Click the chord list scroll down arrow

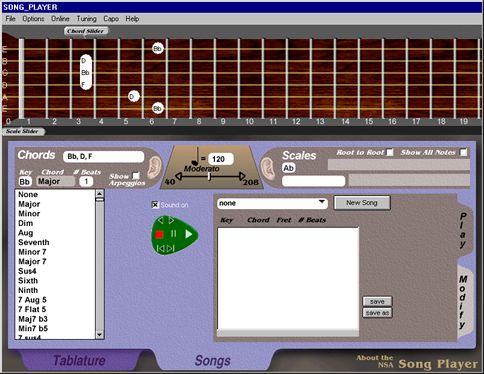pyautogui.click(x=99, y=334)
